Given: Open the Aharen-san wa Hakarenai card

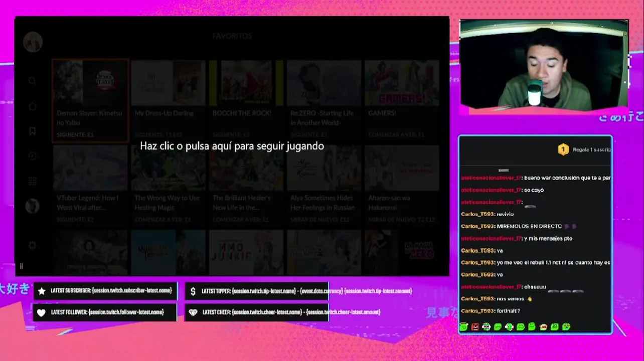Looking at the screenshot, I should pyautogui.click(x=402, y=185).
